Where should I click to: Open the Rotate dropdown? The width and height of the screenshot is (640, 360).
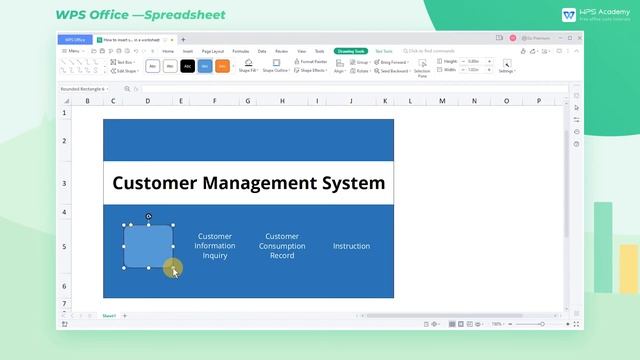click(x=360, y=71)
